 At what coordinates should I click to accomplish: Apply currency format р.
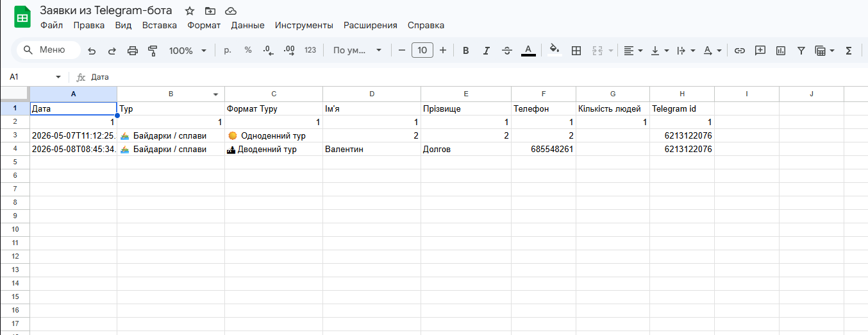pos(228,50)
